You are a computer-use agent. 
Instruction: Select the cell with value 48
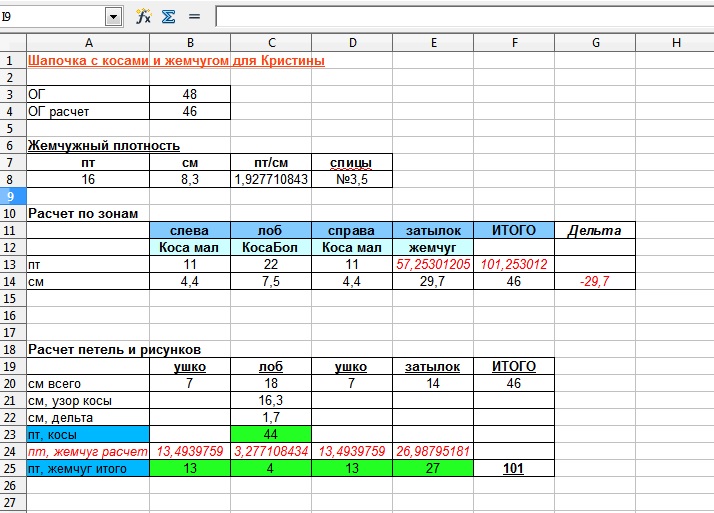click(x=190, y=94)
